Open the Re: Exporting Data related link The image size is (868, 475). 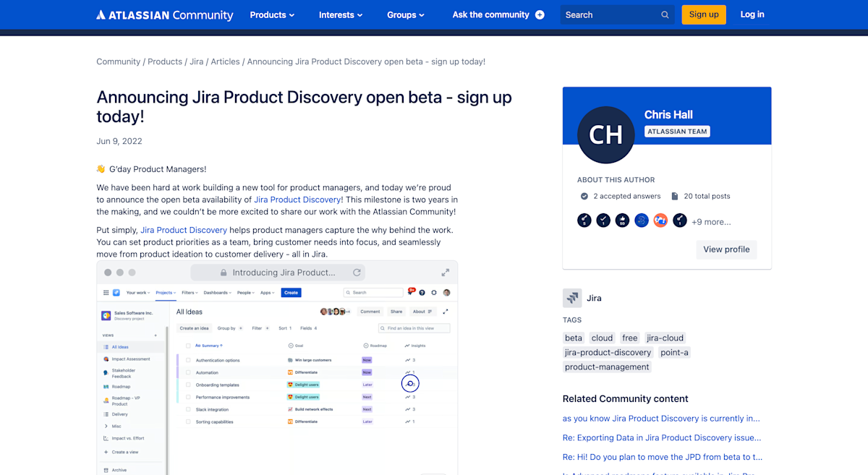click(x=662, y=437)
